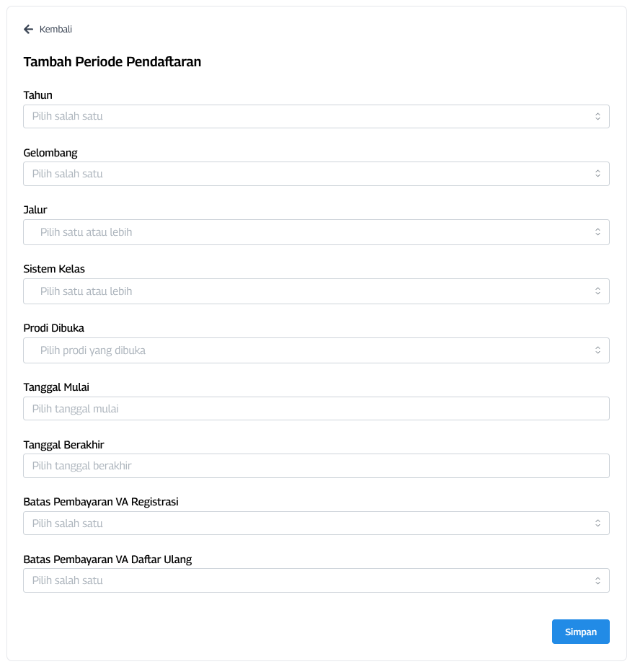The height and width of the screenshot is (672, 635).
Task: Click the chevron icon in Jalur field
Action: [598, 232]
